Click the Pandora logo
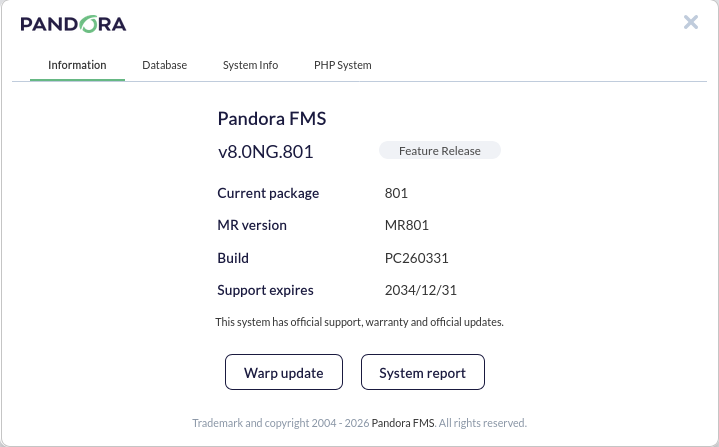719x447 pixels. tap(73, 24)
